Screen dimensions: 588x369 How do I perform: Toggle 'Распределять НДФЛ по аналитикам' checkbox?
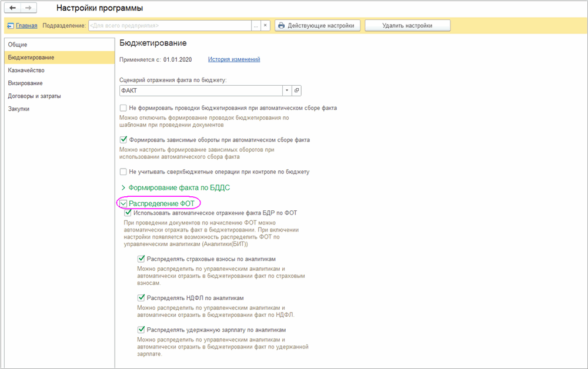coord(141,298)
